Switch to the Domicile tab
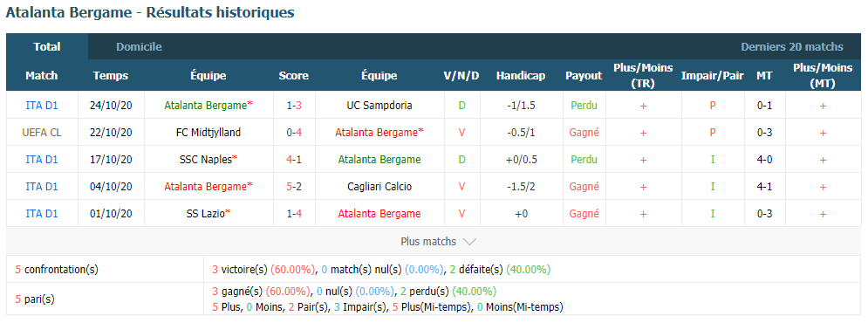The height and width of the screenshot is (323, 868). click(139, 47)
